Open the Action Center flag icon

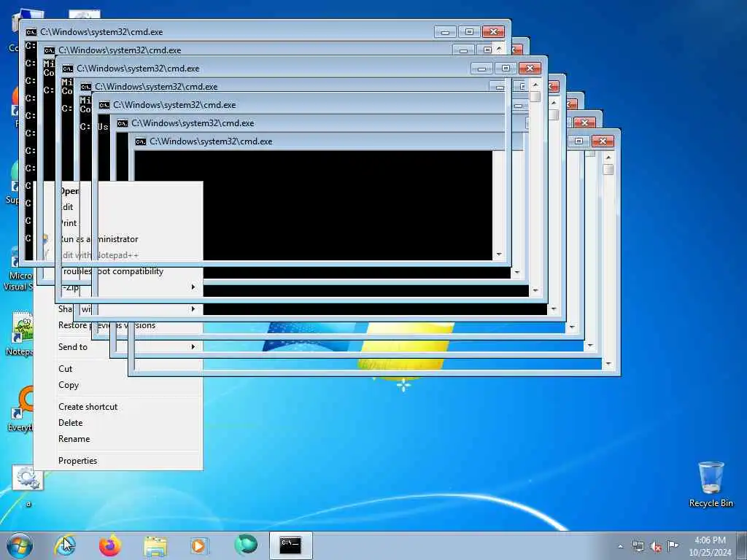(673, 545)
